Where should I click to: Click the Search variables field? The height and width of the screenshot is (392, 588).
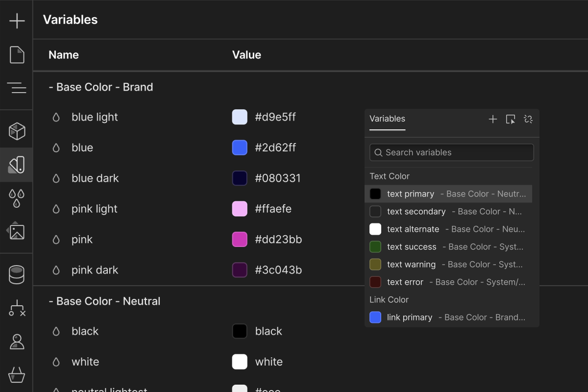pyautogui.click(x=451, y=152)
